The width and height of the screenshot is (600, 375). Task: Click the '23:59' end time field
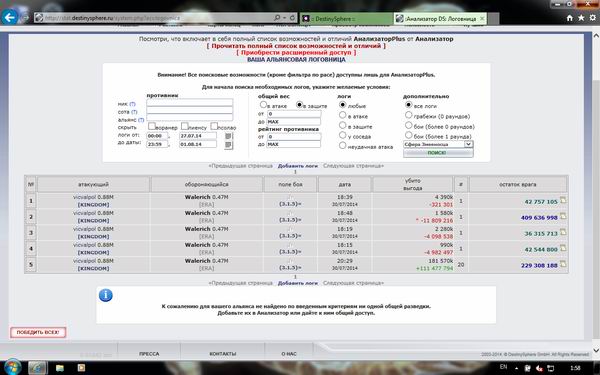coord(157,144)
